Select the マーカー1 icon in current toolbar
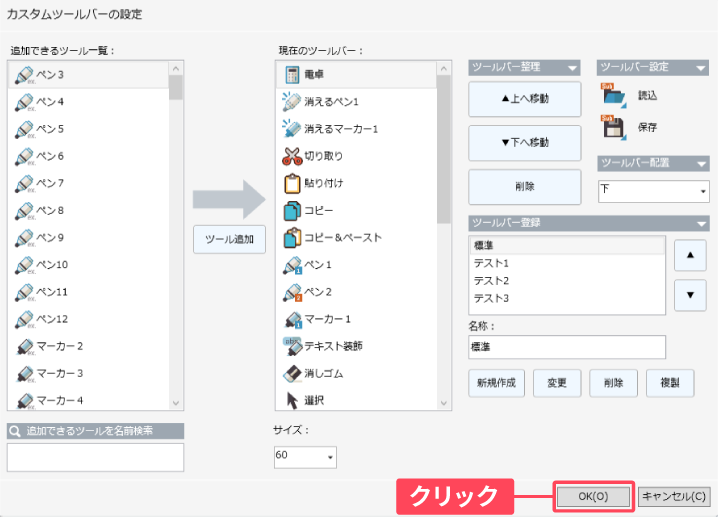The image size is (718, 517). 293,320
